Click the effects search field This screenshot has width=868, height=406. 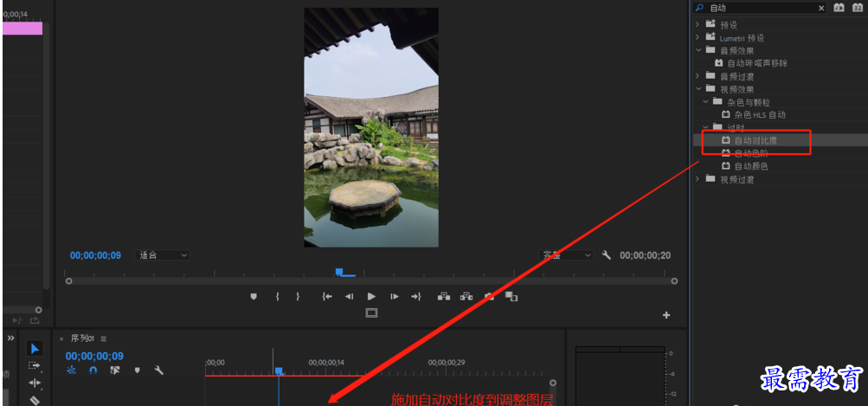761,8
